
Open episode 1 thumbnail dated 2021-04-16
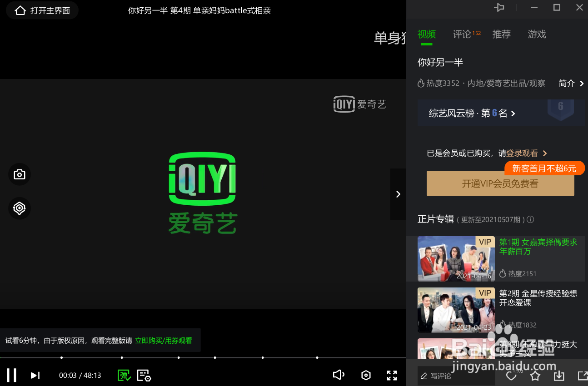point(456,259)
